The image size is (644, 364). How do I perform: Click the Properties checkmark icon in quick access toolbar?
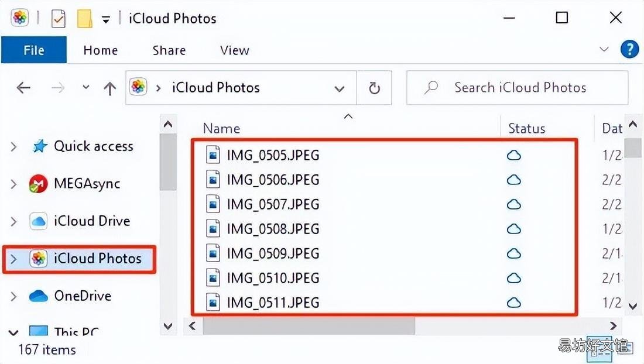pyautogui.click(x=59, y=19)
